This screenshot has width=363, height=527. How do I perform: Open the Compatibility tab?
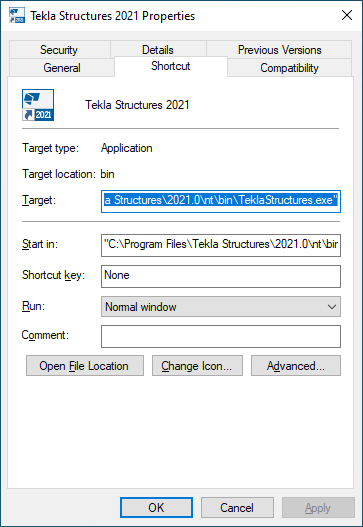(289, 68)
